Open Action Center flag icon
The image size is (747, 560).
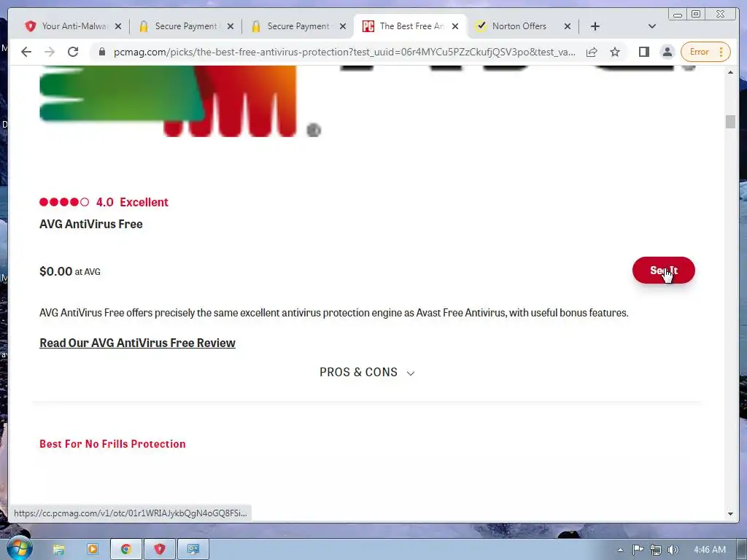[638, 550]
